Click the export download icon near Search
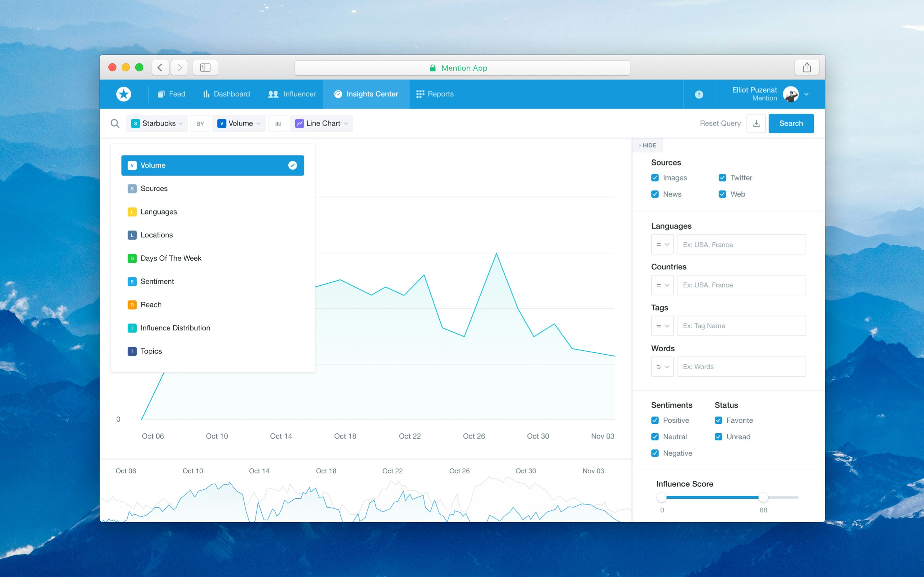 (x=756, y=123)
